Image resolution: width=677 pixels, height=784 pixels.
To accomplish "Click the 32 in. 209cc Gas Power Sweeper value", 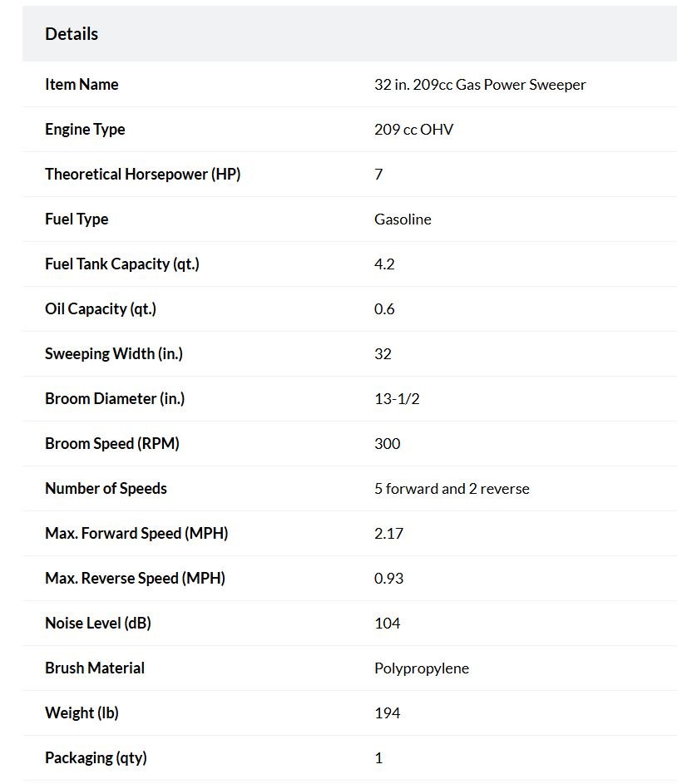I will coord(480,85).
